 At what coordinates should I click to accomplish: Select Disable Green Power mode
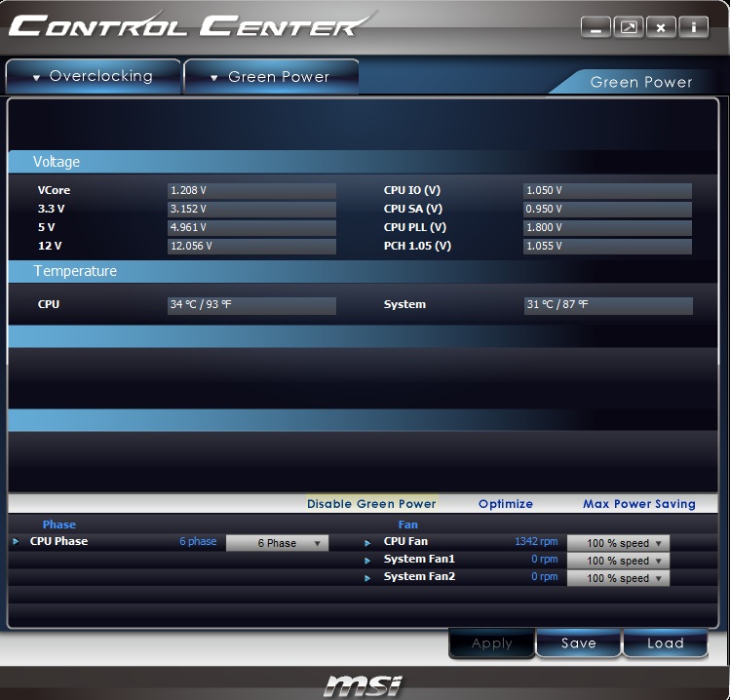point(371,504)
